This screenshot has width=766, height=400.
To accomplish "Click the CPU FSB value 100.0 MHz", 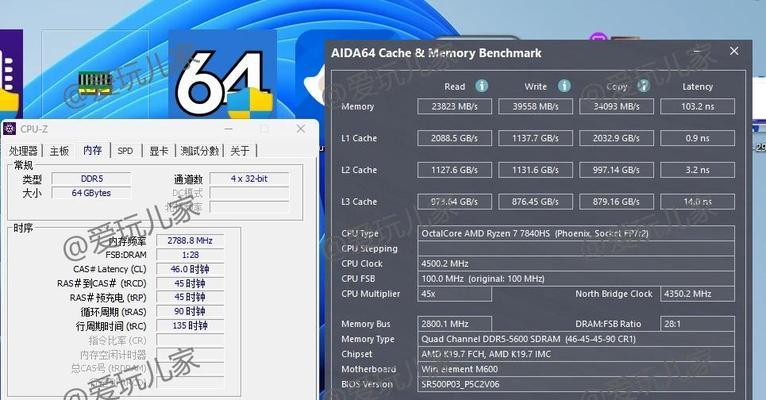I will pyautogui.click(x=576, y=279).
